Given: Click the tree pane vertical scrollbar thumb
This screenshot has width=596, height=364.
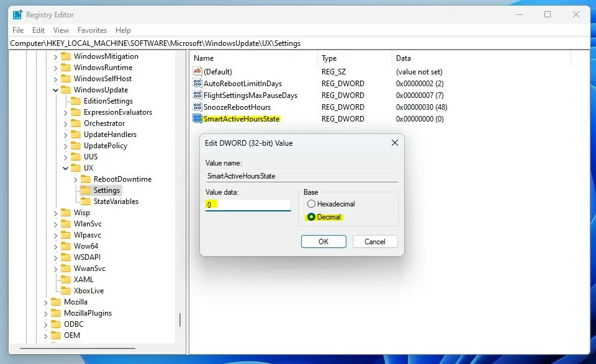Looking at the screenshot, I should tap(180, 320).
